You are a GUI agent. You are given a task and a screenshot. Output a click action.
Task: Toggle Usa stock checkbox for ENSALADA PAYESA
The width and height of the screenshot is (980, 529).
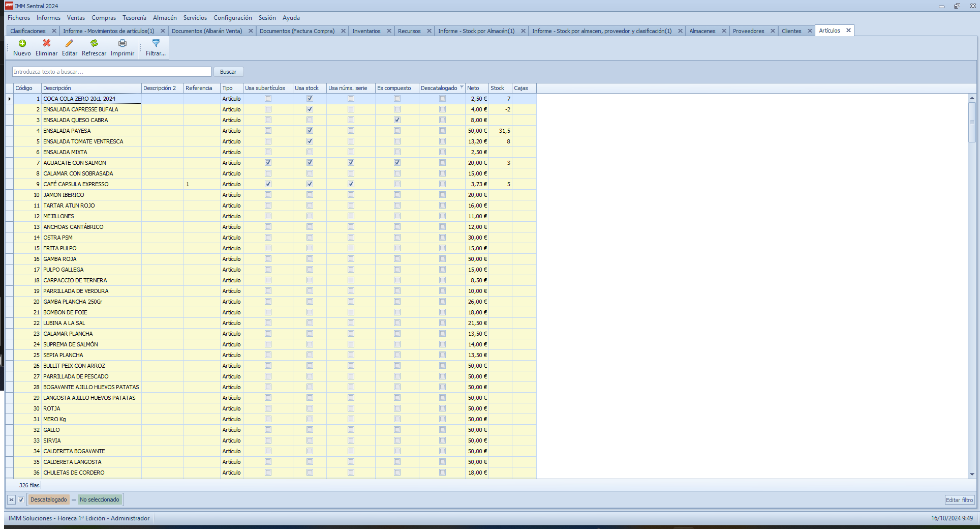[x=310, y=131]
